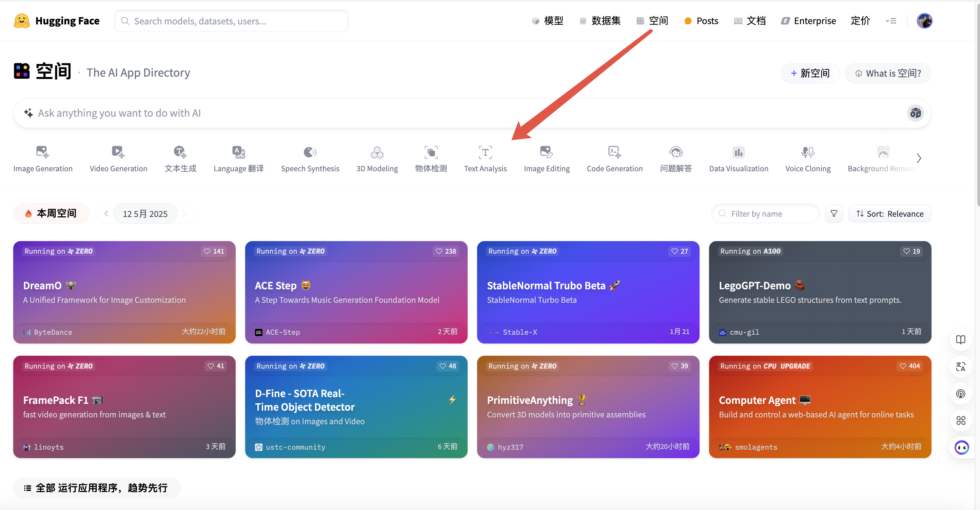Image resolution: width=980 pixels, height=510 pixels.
Task: Click the ByteDance author link
Action: pos(47,332)
